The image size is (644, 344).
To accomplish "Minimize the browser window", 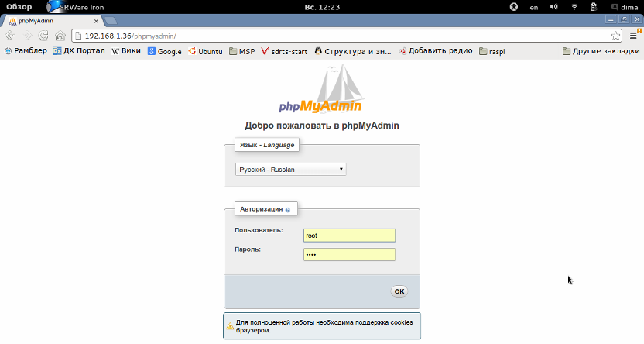I will [611, 19].
